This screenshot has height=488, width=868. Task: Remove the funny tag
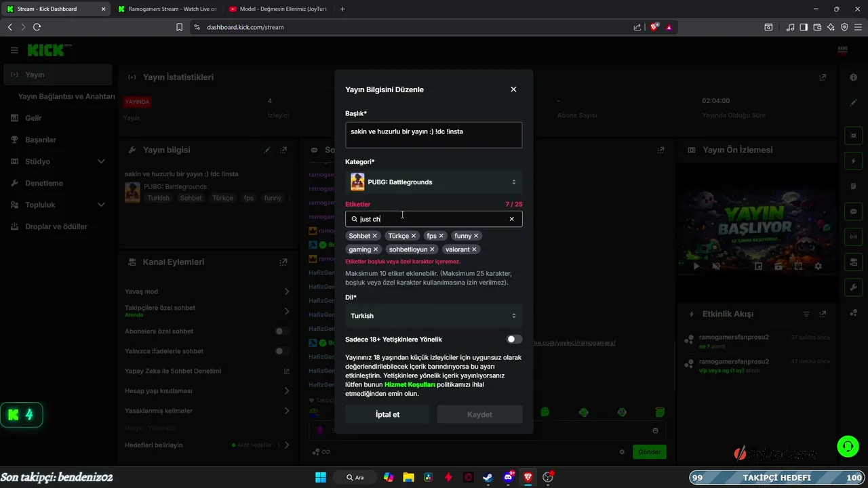(x=476, y=236)
